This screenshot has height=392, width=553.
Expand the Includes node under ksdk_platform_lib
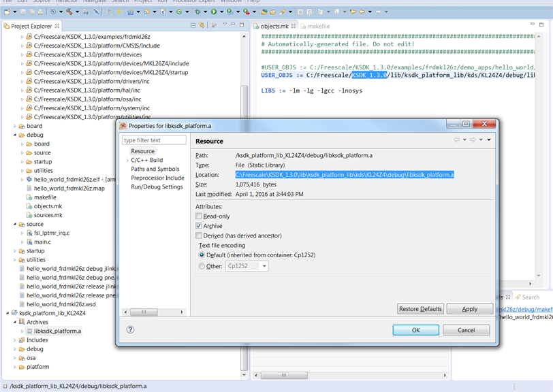tap(15, 340)
